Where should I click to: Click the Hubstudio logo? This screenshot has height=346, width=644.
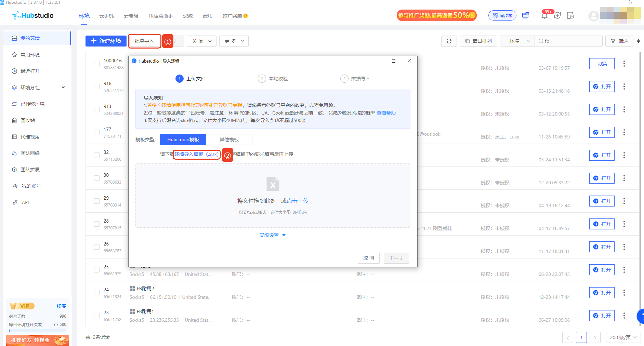tap(32, 15)
